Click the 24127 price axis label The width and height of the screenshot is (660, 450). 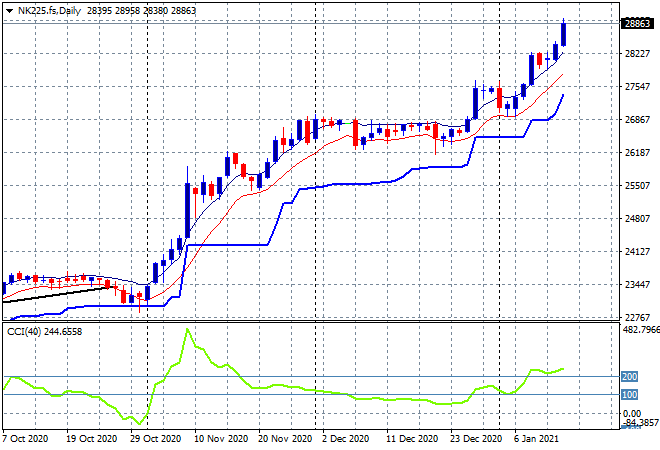(x=637, y=251)
